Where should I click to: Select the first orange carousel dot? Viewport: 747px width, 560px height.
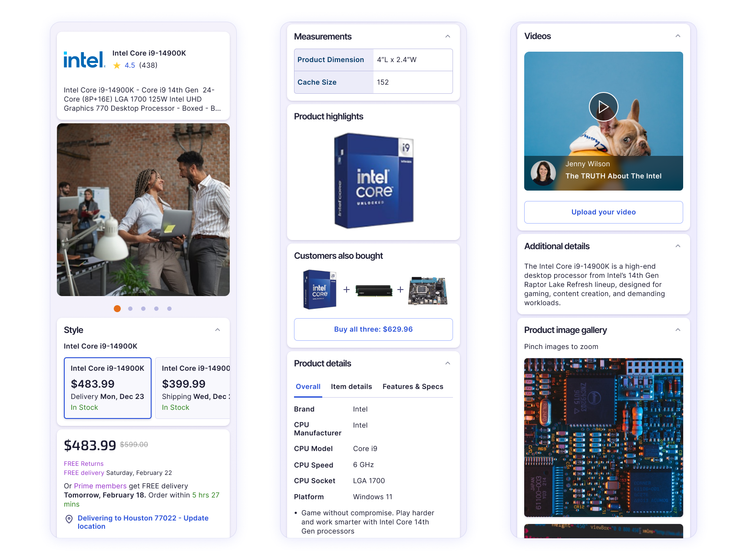click(117, 309)
